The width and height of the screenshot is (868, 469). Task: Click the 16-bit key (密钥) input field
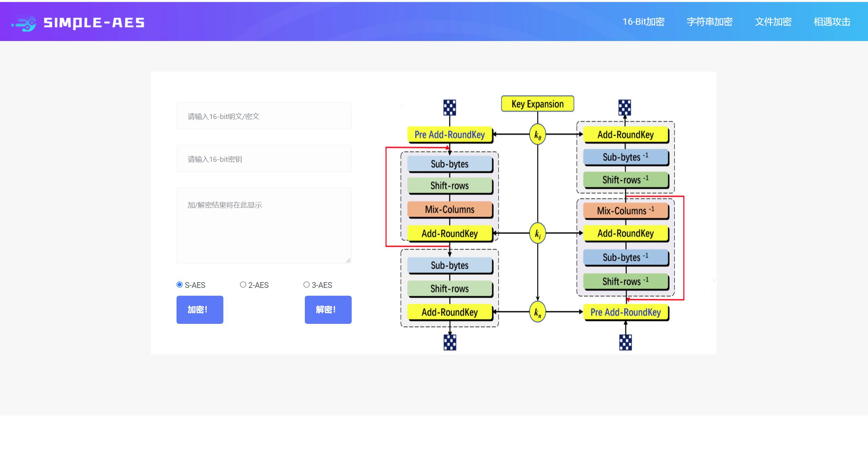click(x=264, y=159)
